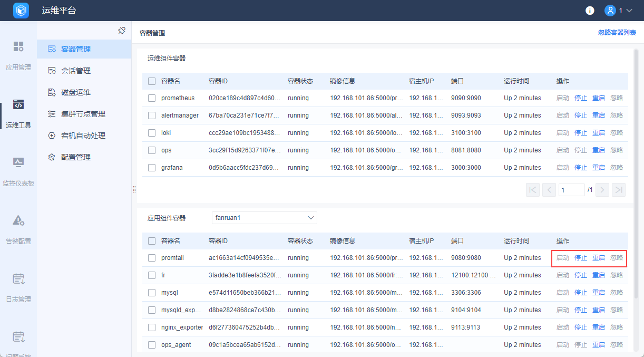Open the user account dropdown arrow
644x357 pixels.
coord(630,11)
